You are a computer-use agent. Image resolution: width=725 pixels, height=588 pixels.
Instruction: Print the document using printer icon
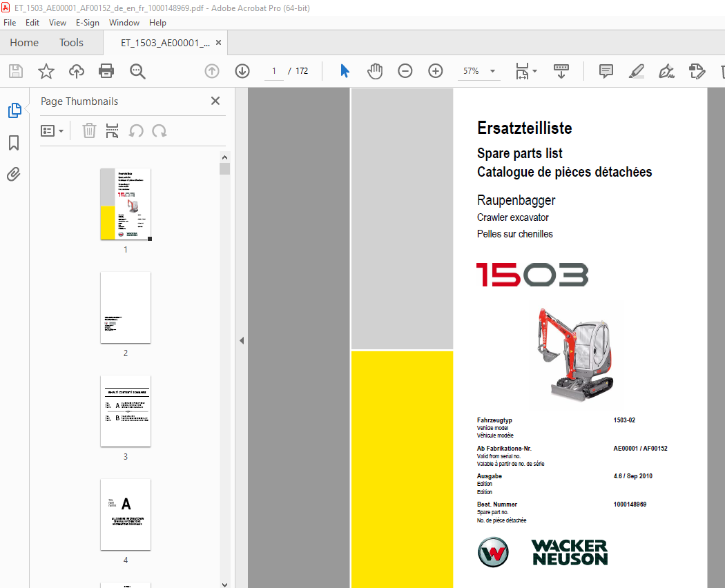[x=106, y=71]
